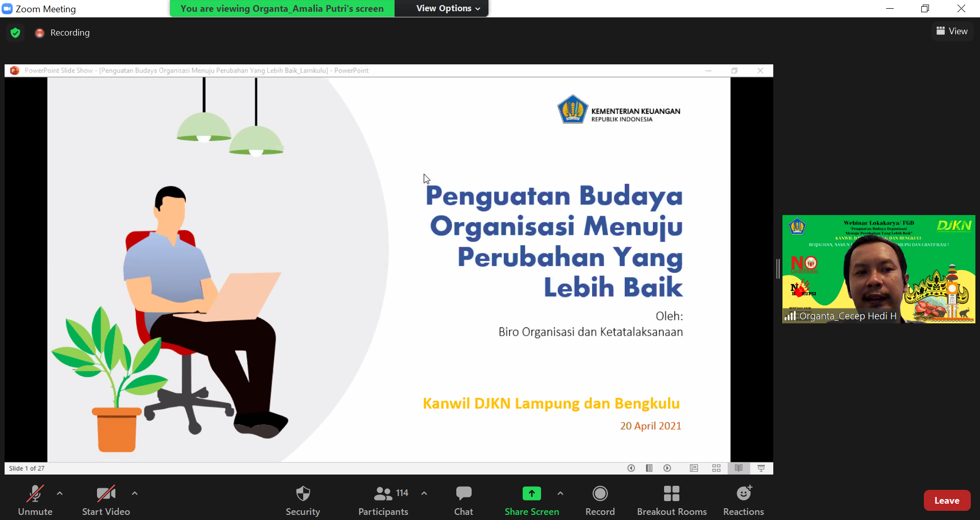Image resolution: width=980 pixels, height=520 pixels.
Task: Open Breakout Rooms
Action: click(x=672, y=500)
